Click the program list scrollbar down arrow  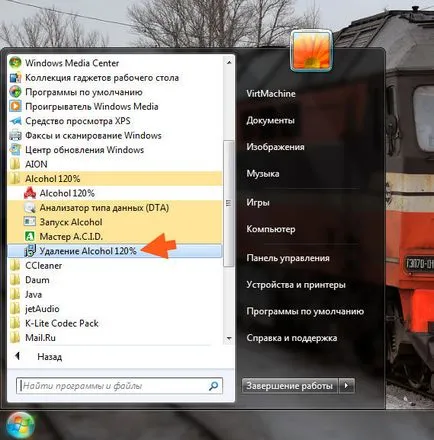[x=229, y=338]
